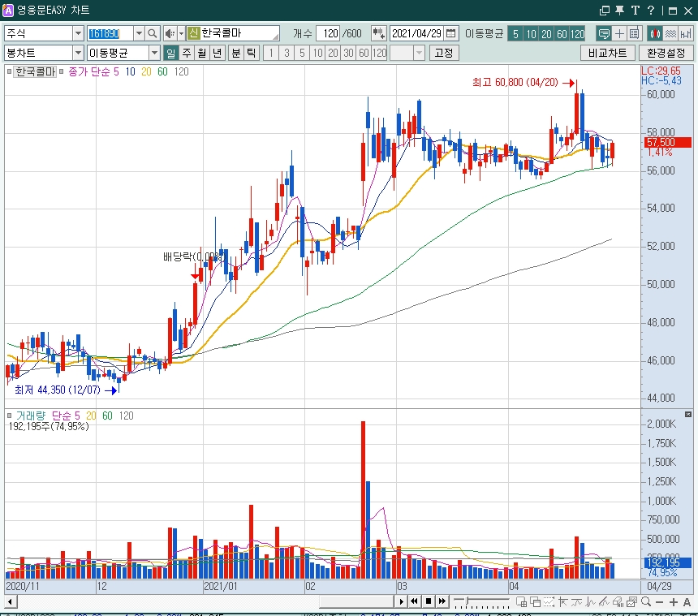The image size is (698, 616).
Task: Select the 3 interval button
Action: [287, 53]
